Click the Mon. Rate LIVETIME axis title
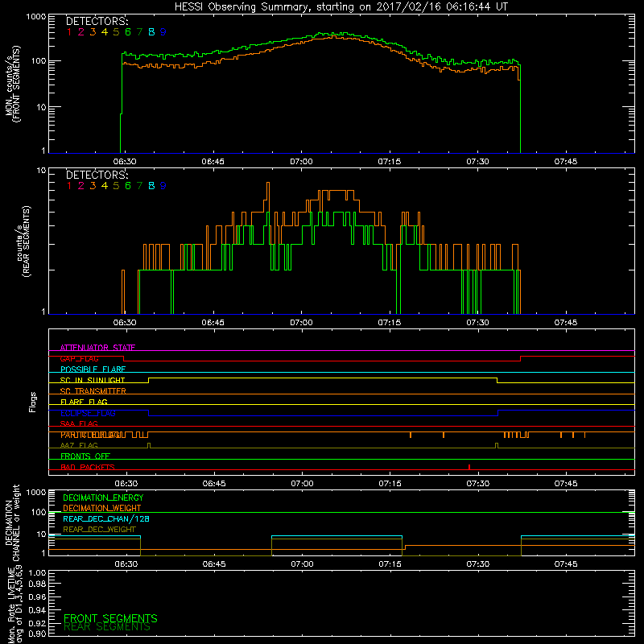Image resolution: width=644 pixels, height=644 pixels. (x=15, y=605)
